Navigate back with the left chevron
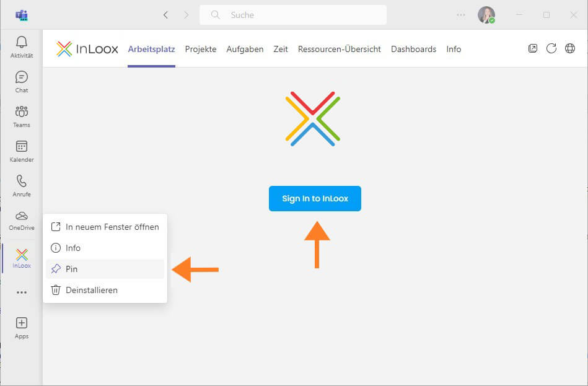Screen dimensions: 588x386 165,15
